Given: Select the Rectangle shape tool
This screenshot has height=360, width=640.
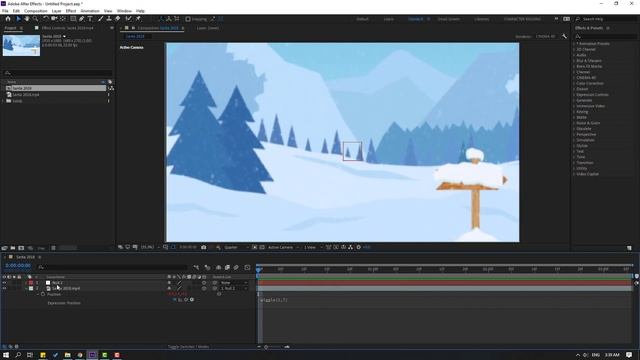Looking at the screenshot, I should click(x=73, y=19).
